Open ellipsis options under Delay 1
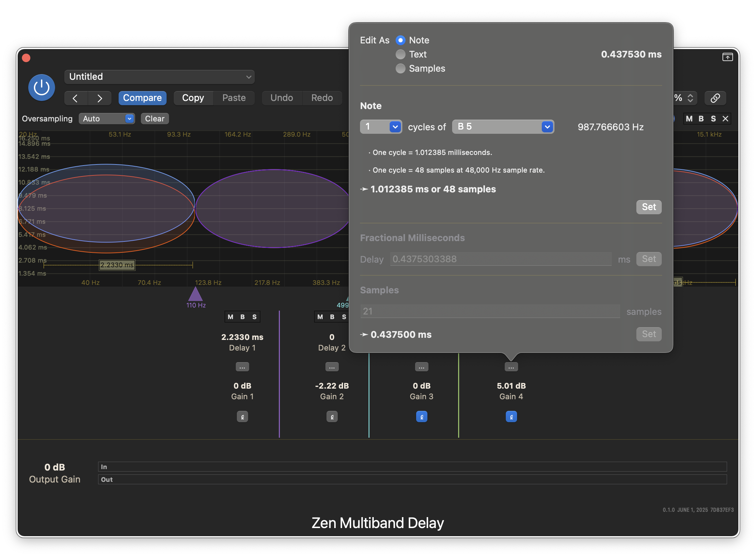Viewport: 756px width, 557px height. click(242, 367)
